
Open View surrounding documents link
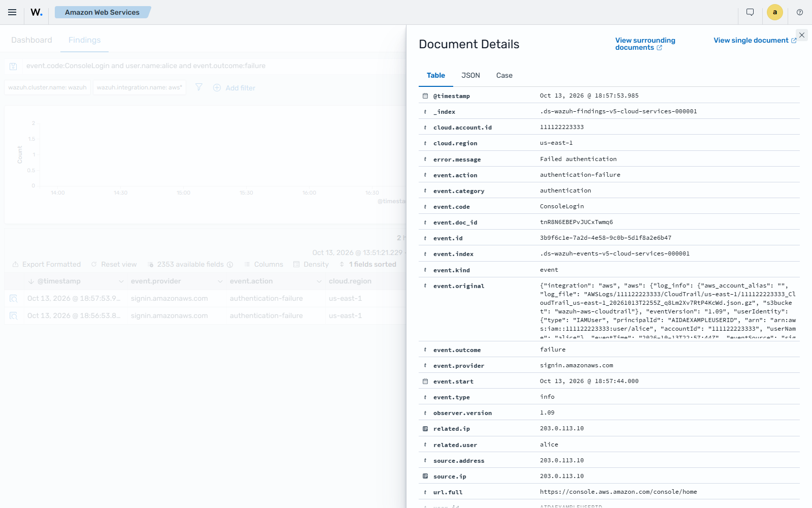[645, 44]
